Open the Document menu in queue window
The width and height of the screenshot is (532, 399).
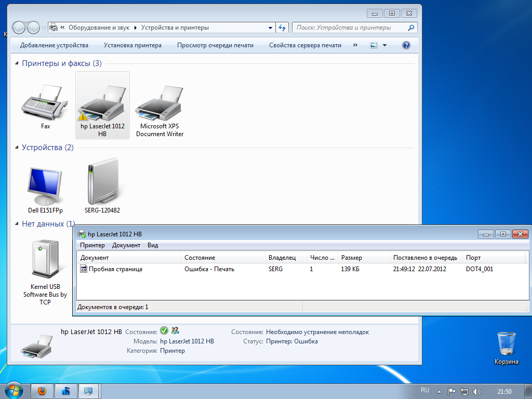[126, 245]
